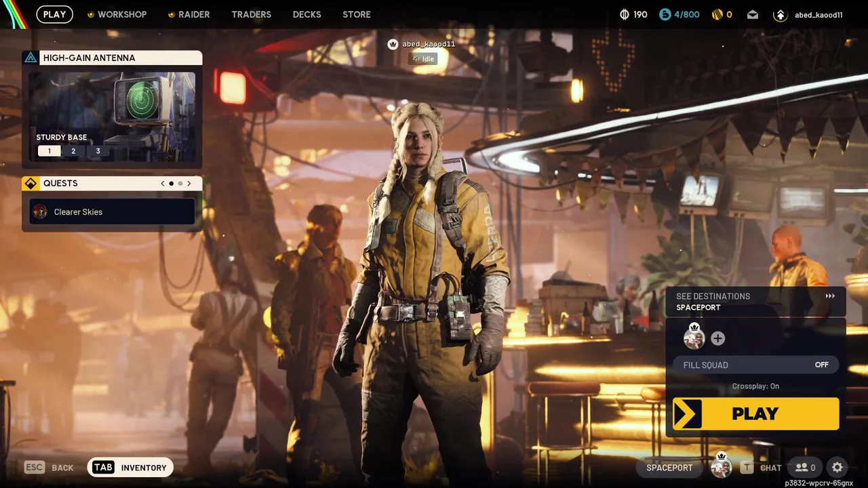Click Crossplay: On setting
This screenshot has width=868, height=488.
click(x=755, y=386)
